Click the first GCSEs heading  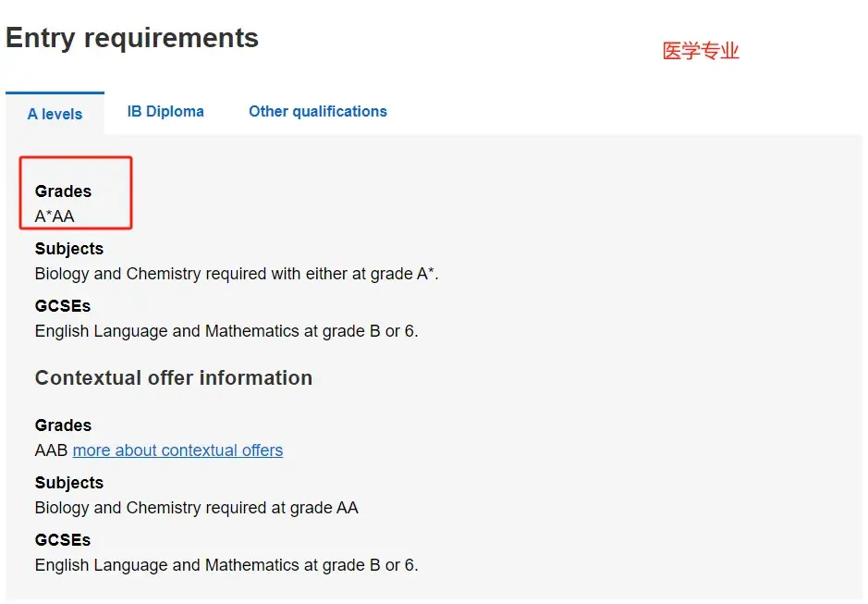62,306
